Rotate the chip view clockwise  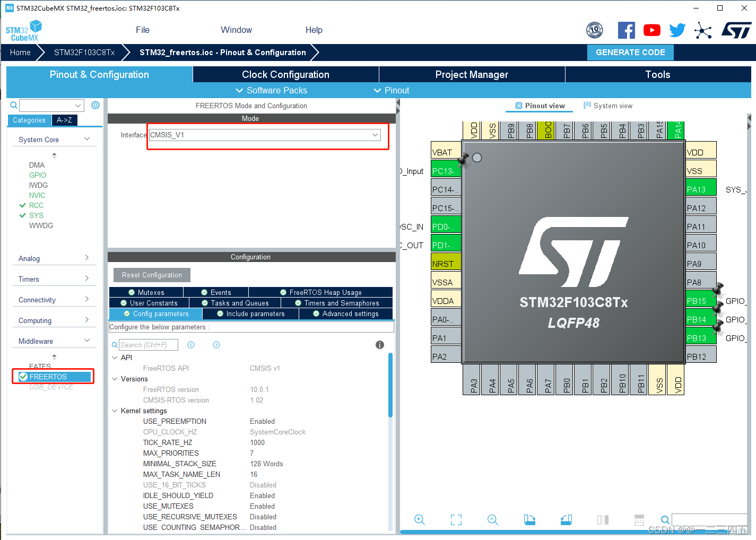tap(529, 520)
